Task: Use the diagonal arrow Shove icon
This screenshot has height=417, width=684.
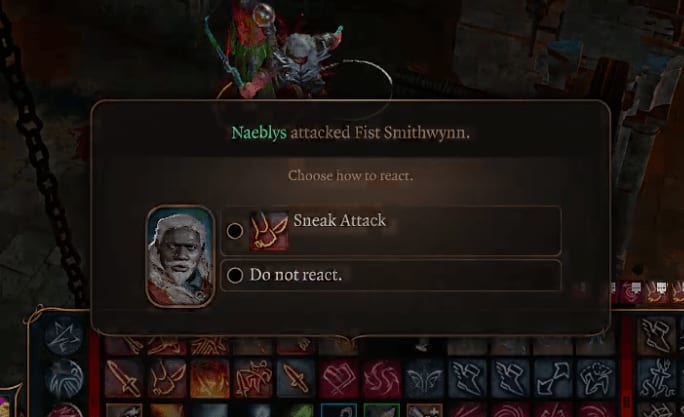Action: click(x=553, y=378)
